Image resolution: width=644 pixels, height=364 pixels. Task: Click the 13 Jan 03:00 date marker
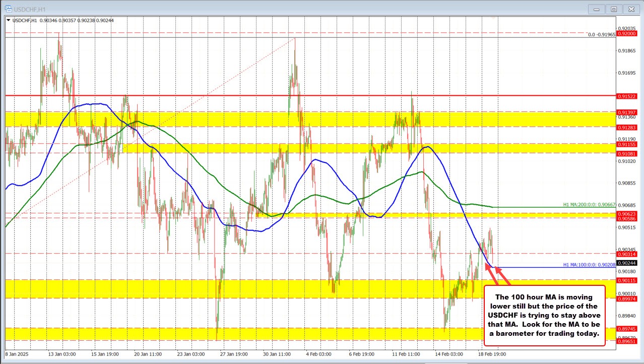pos(62,354)
